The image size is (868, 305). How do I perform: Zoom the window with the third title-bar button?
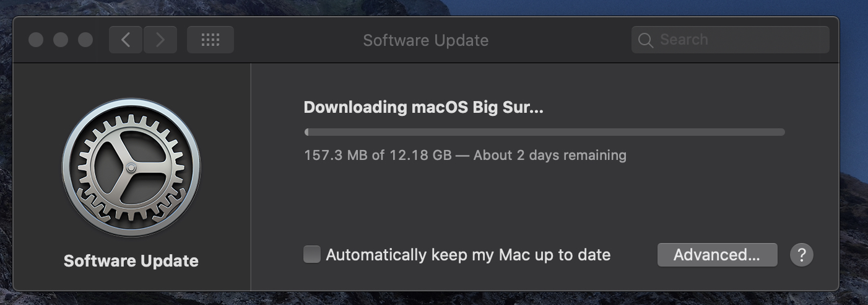(85, 40)
